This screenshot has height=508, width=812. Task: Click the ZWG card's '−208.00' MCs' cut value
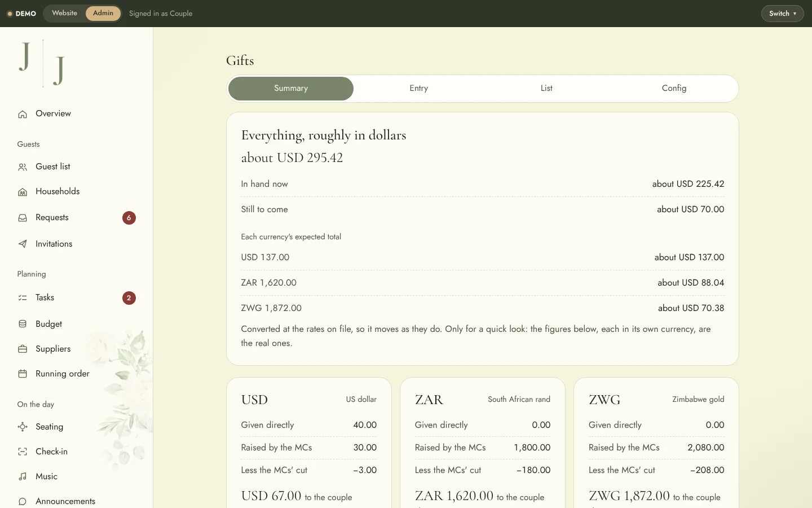[x=707, y=470]
